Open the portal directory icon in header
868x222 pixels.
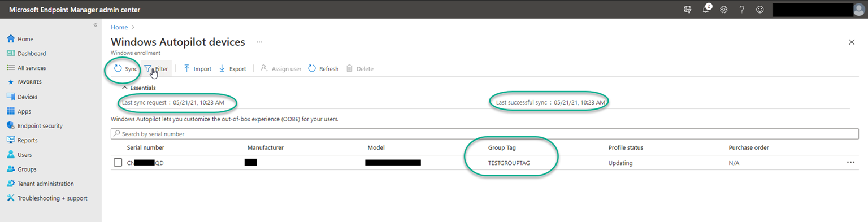pos(688,10)
